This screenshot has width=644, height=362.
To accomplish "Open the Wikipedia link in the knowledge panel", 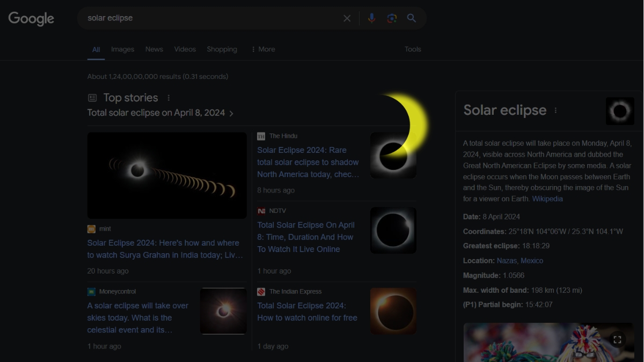I will click(x=547, y=198).
